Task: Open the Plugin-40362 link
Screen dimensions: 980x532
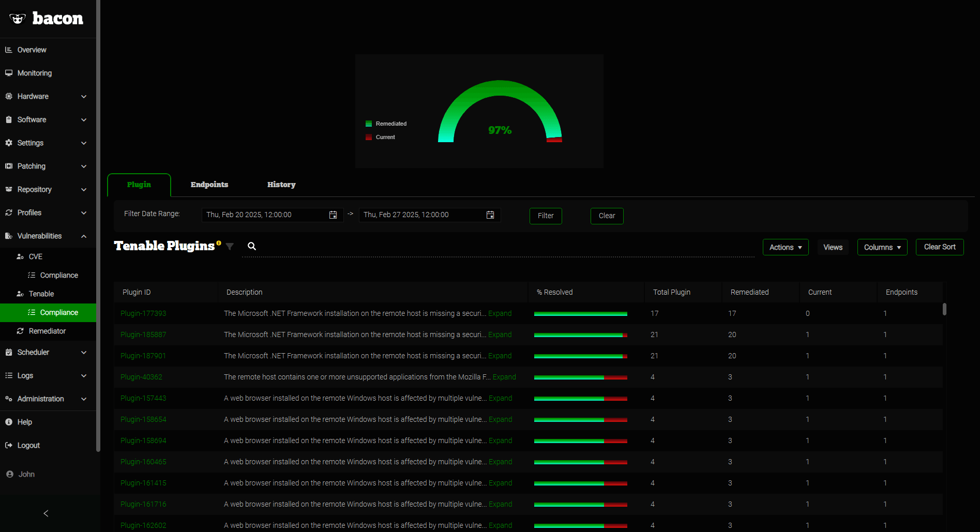Action: [141, 377]
